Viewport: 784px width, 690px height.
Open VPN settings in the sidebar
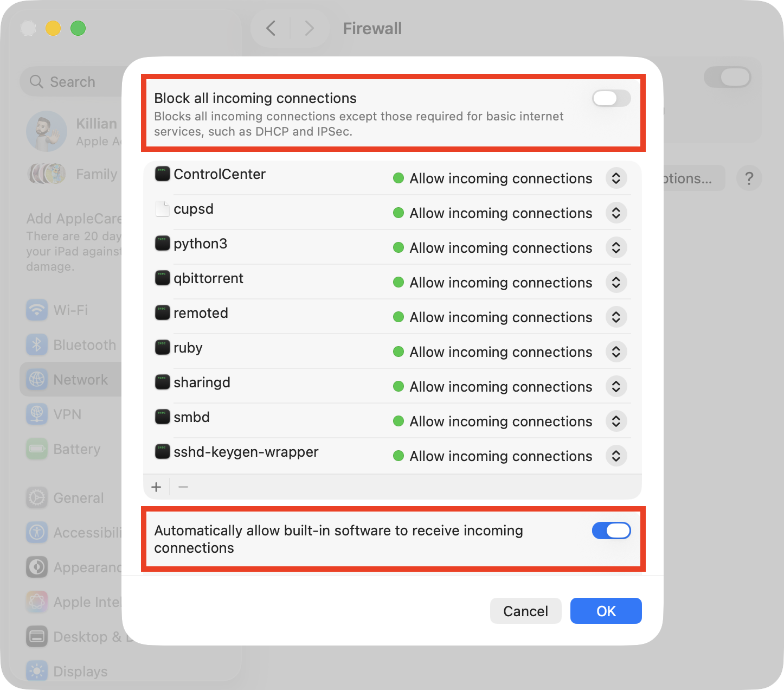tap(36, 414)
